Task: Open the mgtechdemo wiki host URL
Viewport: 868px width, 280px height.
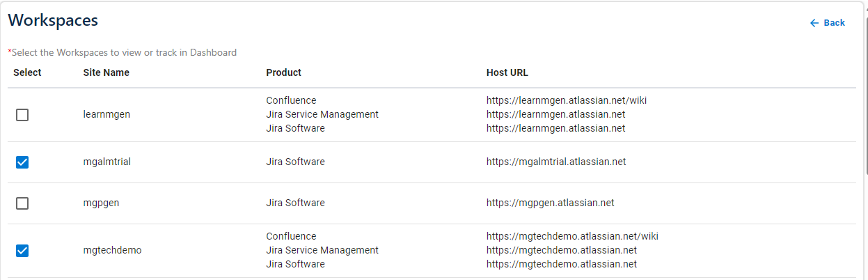Action: [572, 236]
